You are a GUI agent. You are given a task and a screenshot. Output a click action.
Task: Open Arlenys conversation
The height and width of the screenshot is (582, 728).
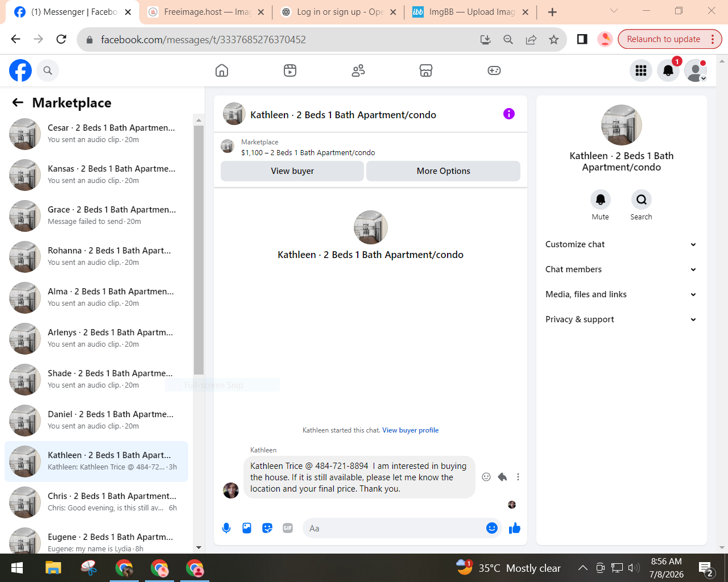point(96,339)
